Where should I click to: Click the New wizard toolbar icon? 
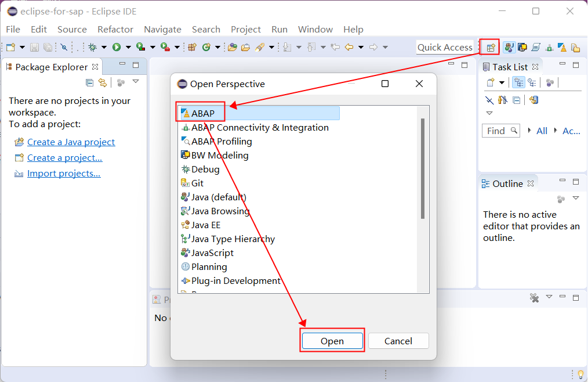11,47
